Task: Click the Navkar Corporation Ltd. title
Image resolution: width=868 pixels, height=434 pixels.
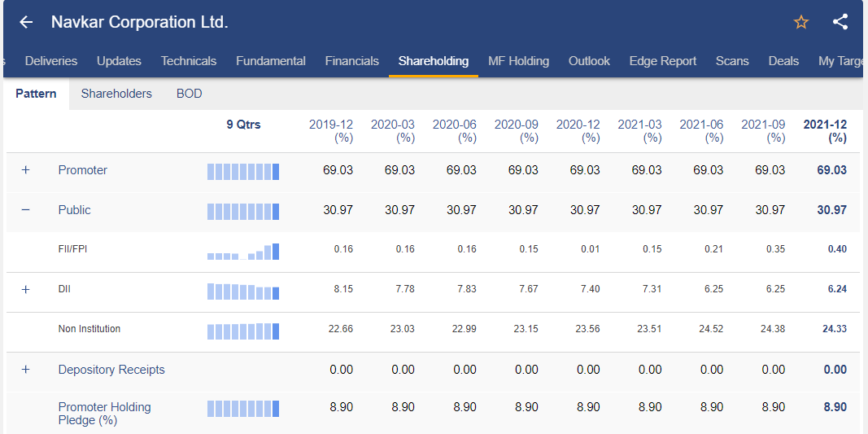Action: 139,22
